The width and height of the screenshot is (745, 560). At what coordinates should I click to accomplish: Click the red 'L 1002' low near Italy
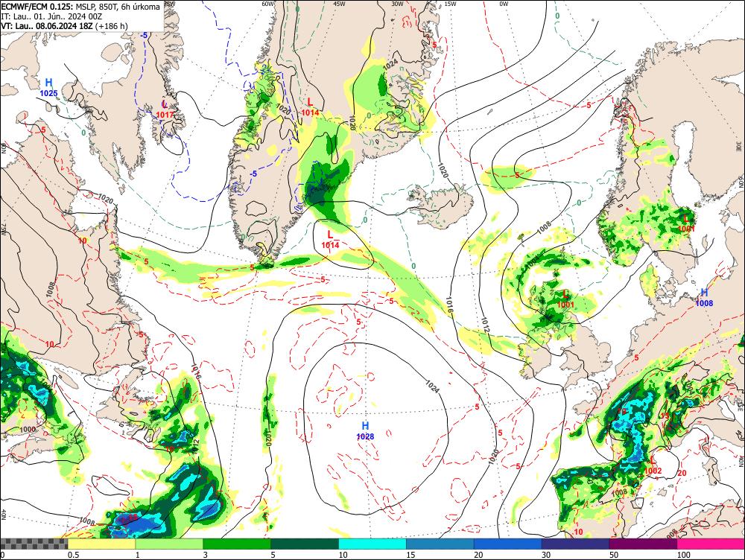(653, 465)
